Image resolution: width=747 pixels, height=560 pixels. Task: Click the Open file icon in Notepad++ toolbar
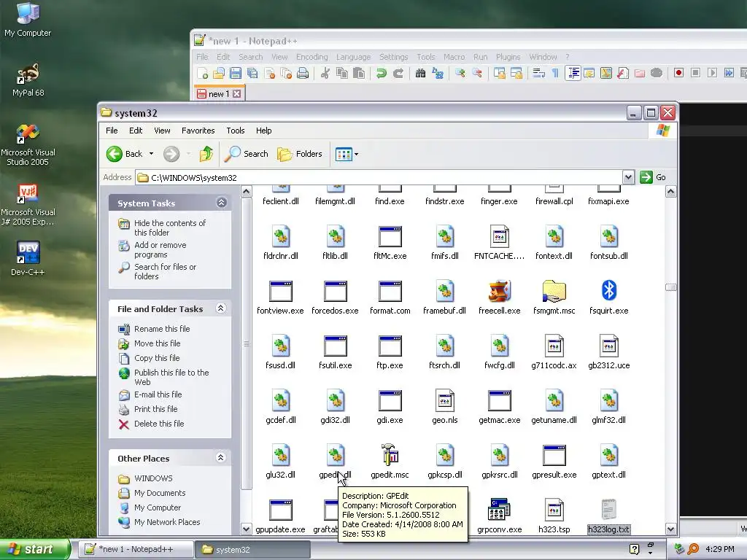click(219, 74)
